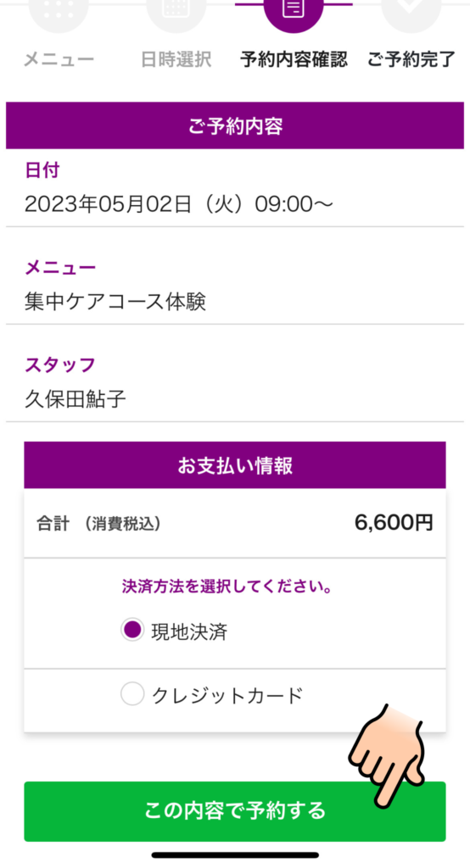
Task: Click the お支払い情報 purple header
Action: (235, 465)
